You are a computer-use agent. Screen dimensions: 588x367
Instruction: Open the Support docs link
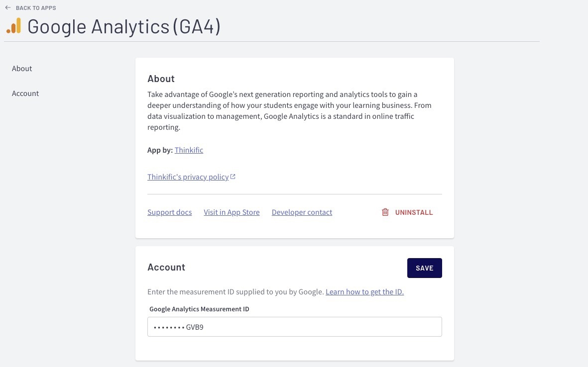point(169,212)
